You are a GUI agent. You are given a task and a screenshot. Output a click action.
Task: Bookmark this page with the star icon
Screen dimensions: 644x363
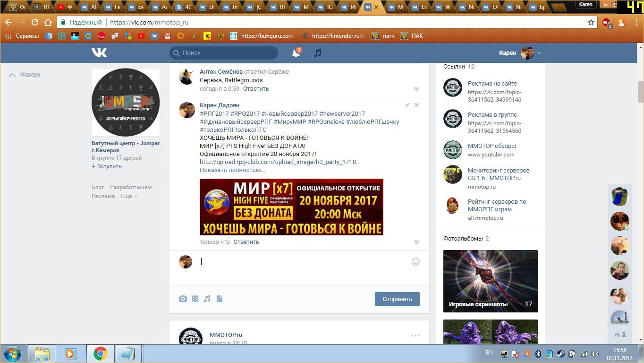coord(591,22)
